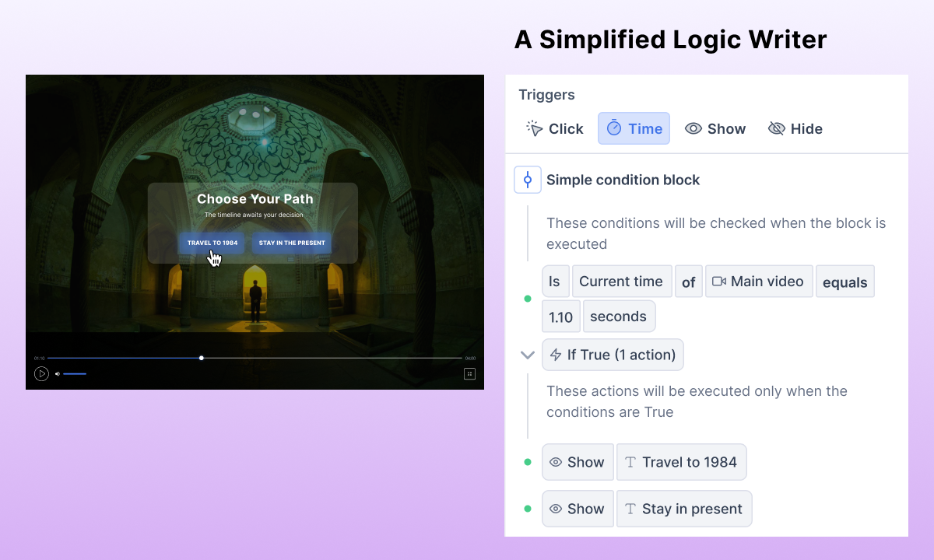This screenshot has width=934, height=560.
Task: Open the Current time property dropdown
Action: [621, 282]
